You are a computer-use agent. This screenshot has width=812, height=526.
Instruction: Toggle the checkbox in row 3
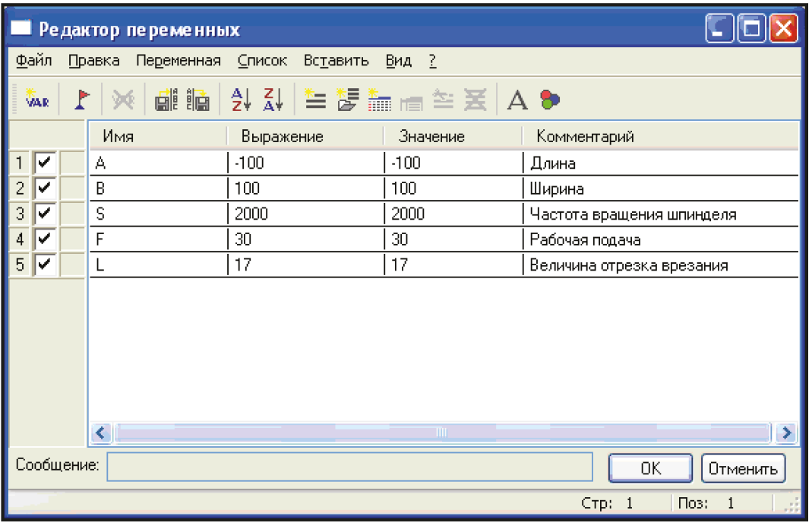pos(45,214)
